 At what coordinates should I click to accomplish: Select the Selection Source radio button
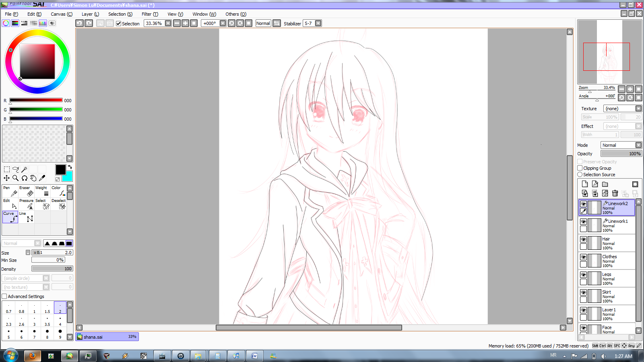[x=580, y=175]
